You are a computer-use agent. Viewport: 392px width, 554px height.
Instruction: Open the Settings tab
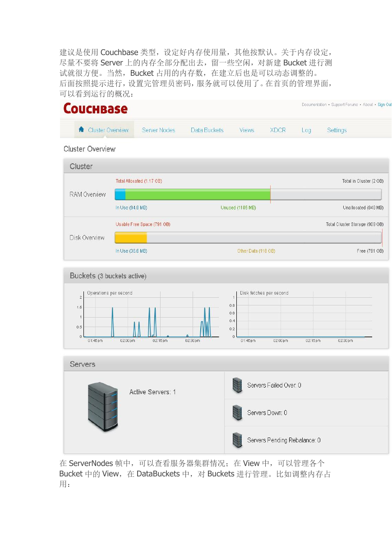[x=337, y=130]
